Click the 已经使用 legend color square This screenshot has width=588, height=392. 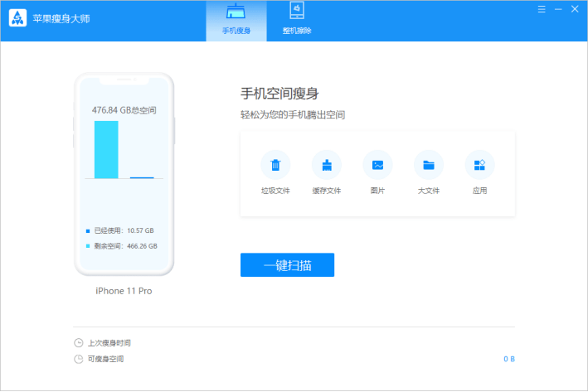(x=88, y=230)
